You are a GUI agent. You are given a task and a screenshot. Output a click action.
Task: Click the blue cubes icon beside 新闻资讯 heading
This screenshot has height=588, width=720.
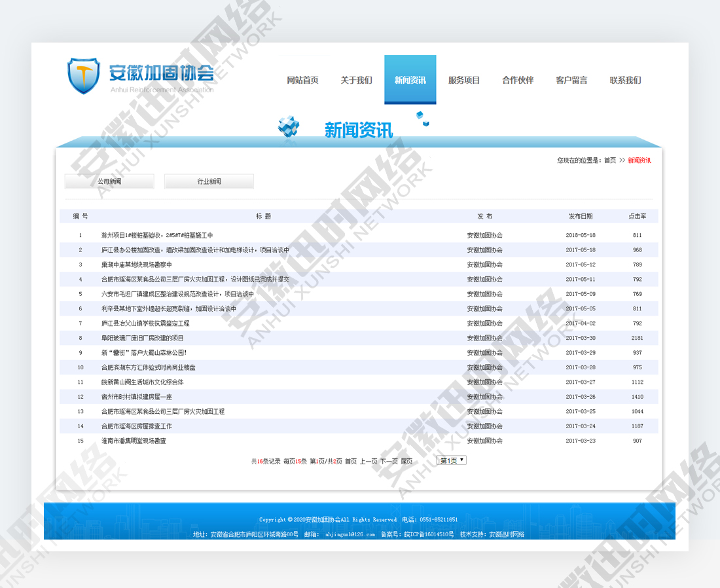288,126
